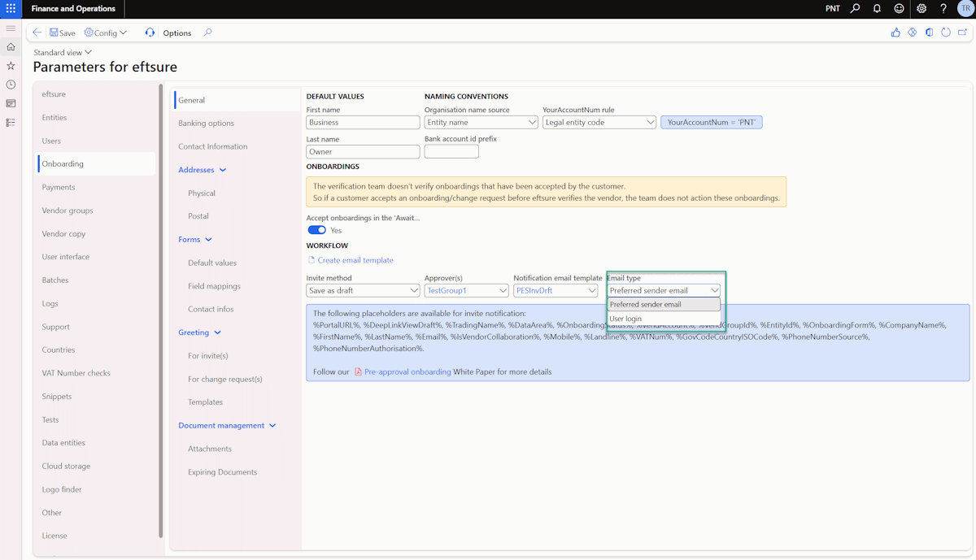Open the Options tab in toolbar
The width and height of the screenshot is (976, 560).
click(177, 33)
